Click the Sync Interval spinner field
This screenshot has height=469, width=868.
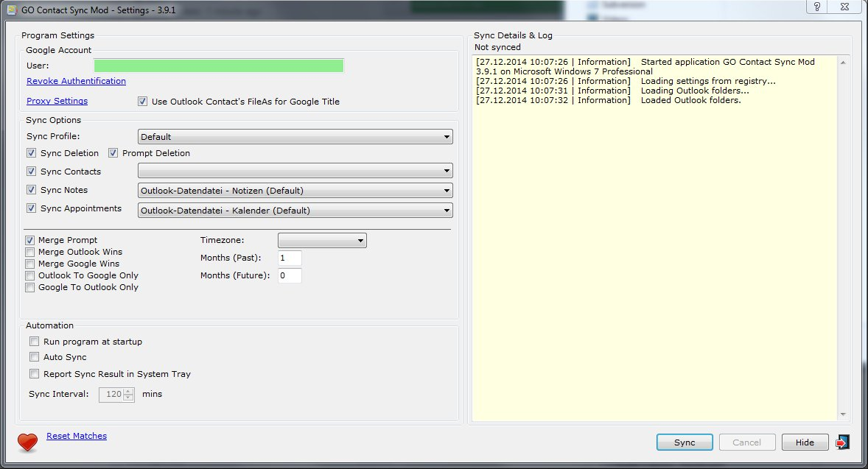tap(116, 395)
